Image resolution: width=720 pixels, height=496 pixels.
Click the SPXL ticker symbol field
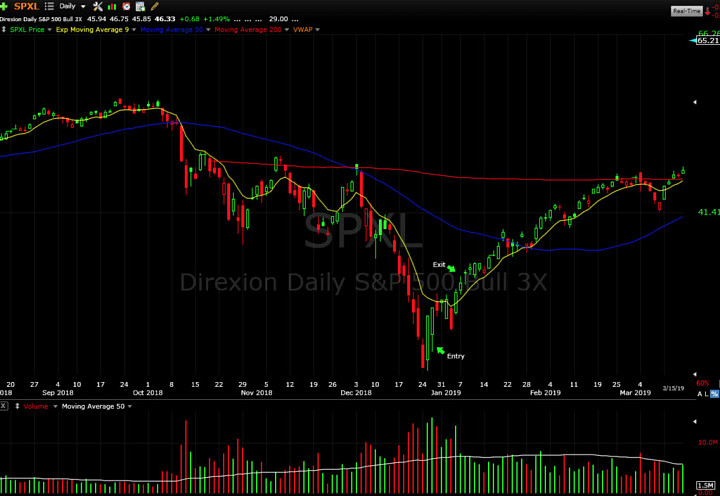click(x=27, y=6)
